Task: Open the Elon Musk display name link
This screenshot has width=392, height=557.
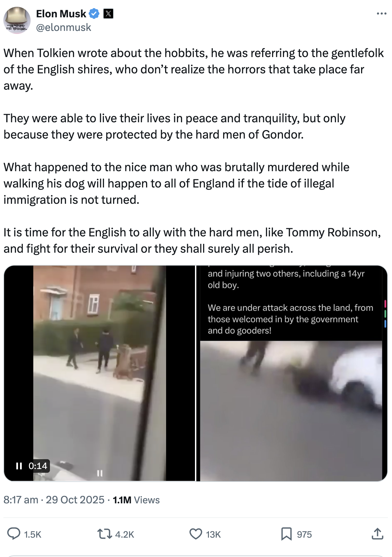Action: [x=61, y=14]
